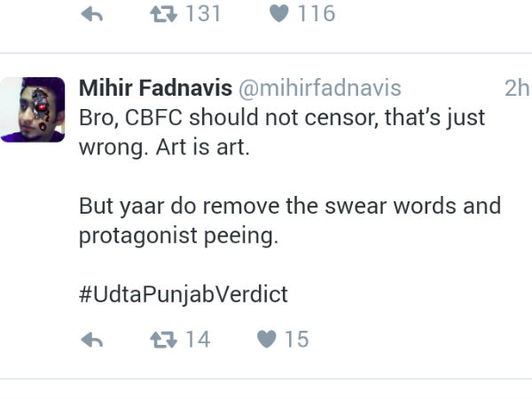The width and height of the screenshot is (532, 399).
Task: Click the 15 likes count
Action: pyautogui.click(x=296, y=340)
